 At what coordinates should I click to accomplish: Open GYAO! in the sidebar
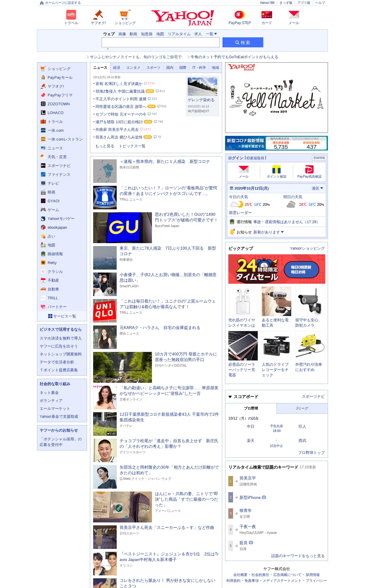point(53,201)
